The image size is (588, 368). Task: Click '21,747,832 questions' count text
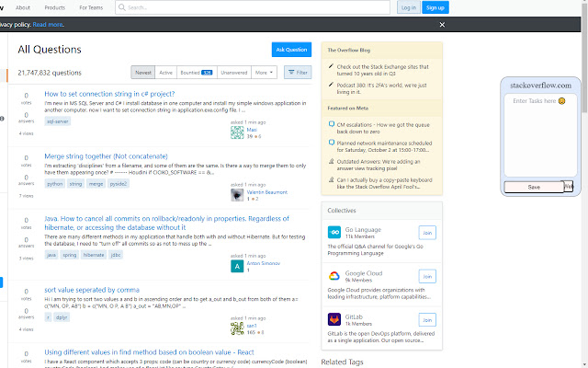click(50, 73)
